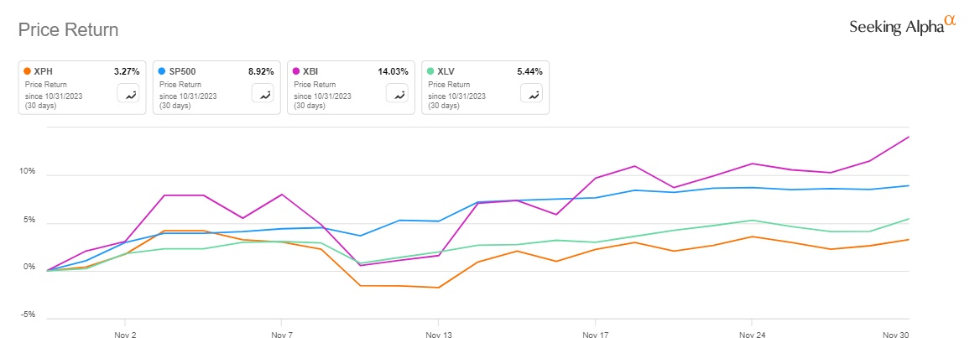Click the green XLV color dot
This screenshot has height=338, width=980.
[430, 72]
